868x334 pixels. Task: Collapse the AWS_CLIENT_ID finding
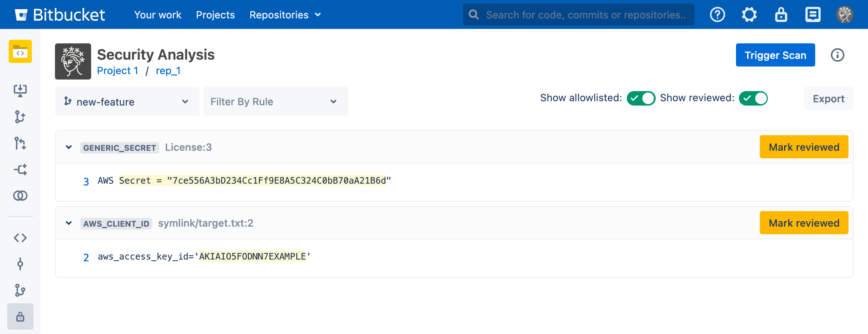click(x=69, y=223)
